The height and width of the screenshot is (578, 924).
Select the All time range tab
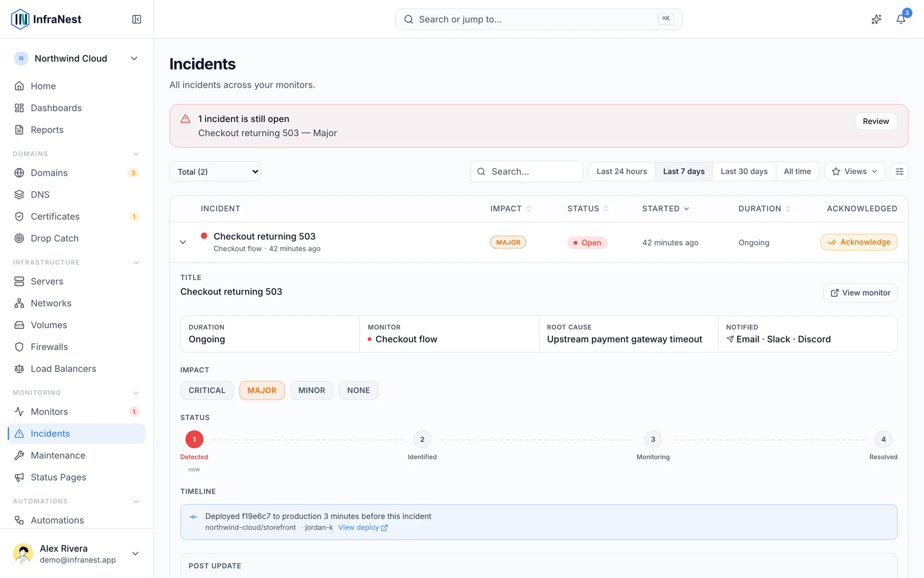coord(797,171)
